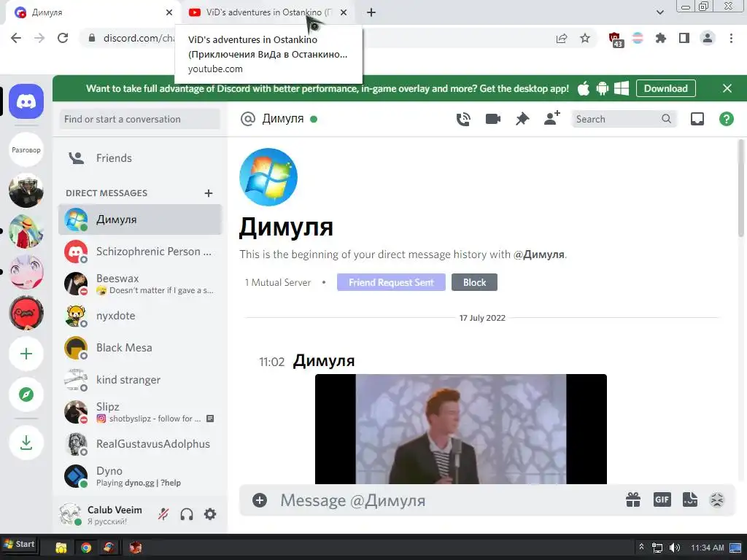Go back in browser
The height and width of the screenshot is (560, 747).
pos(16,38)
